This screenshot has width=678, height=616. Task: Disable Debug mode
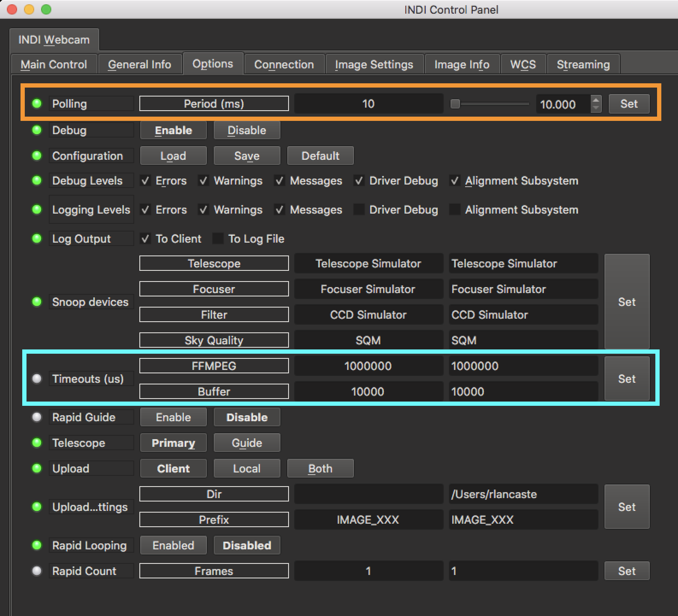(247, 130)
